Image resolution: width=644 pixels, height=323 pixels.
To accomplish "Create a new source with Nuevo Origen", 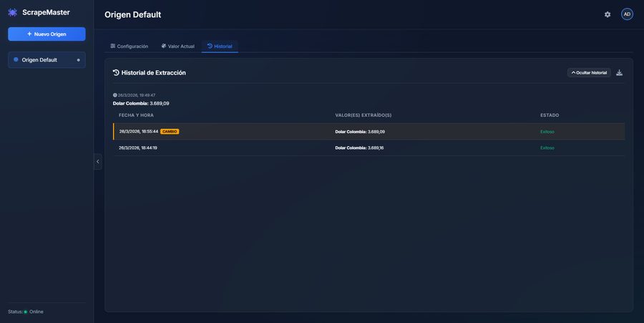I will coord(47,34).
